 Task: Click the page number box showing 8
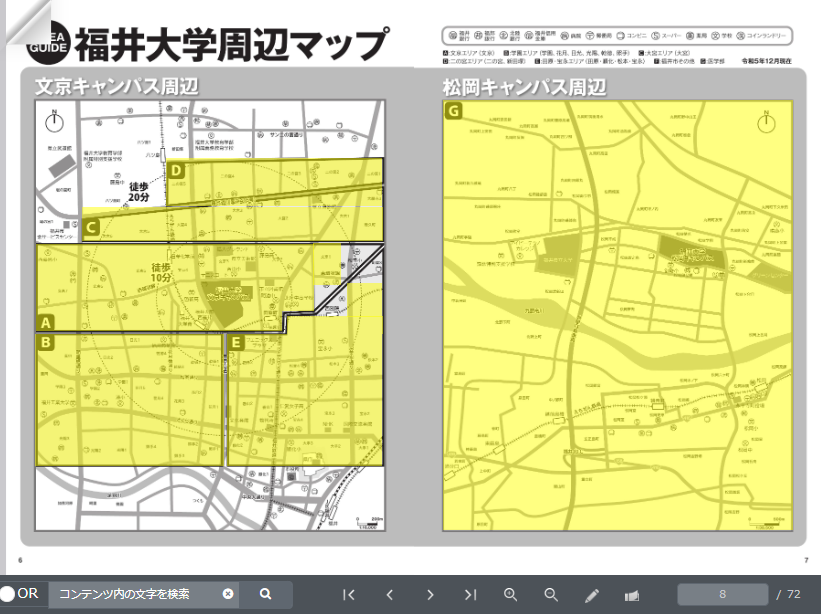[723, 594]
